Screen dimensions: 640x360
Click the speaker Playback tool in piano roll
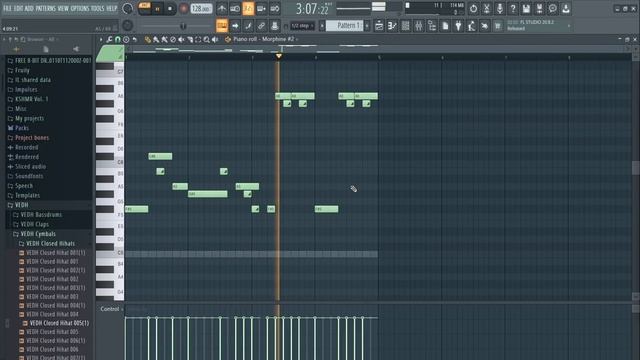tap(215, 40)
